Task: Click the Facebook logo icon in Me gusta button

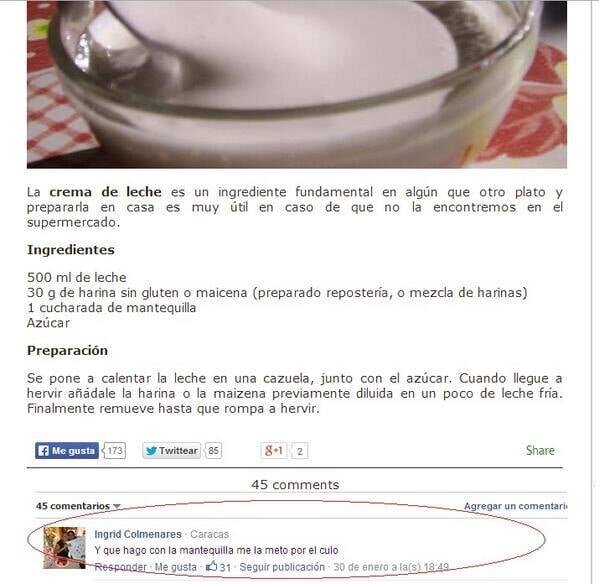Action: coord(44,451)
